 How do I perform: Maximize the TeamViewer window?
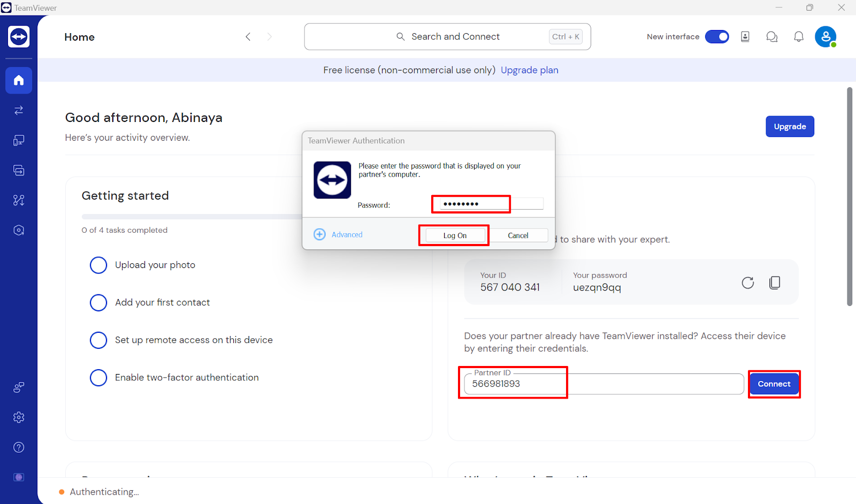pyautogui.click(x=809, y=7)
